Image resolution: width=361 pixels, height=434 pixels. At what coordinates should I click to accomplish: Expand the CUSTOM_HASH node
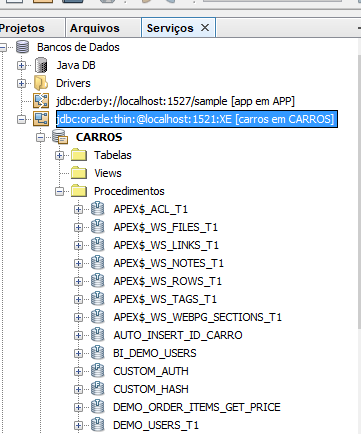[78, 389]
